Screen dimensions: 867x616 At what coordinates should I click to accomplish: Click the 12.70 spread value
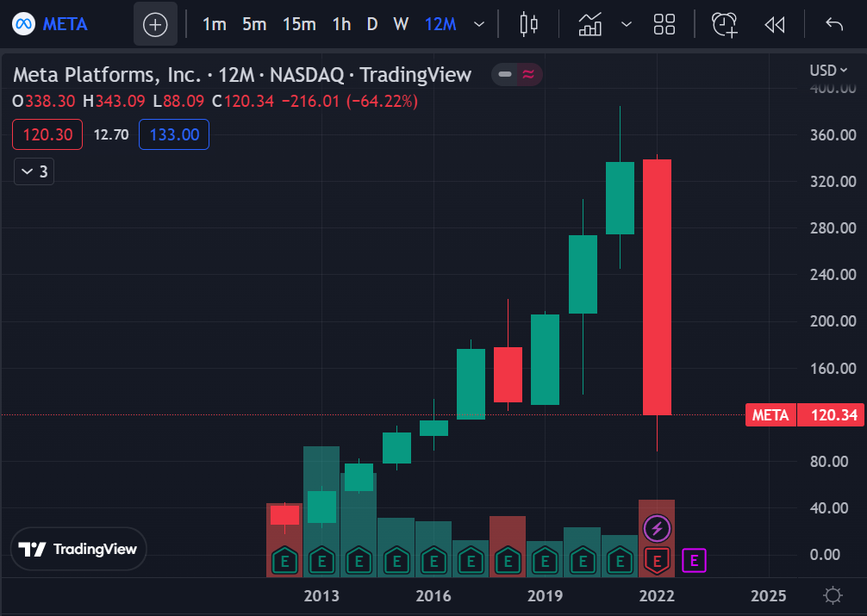tap(111, 135)
